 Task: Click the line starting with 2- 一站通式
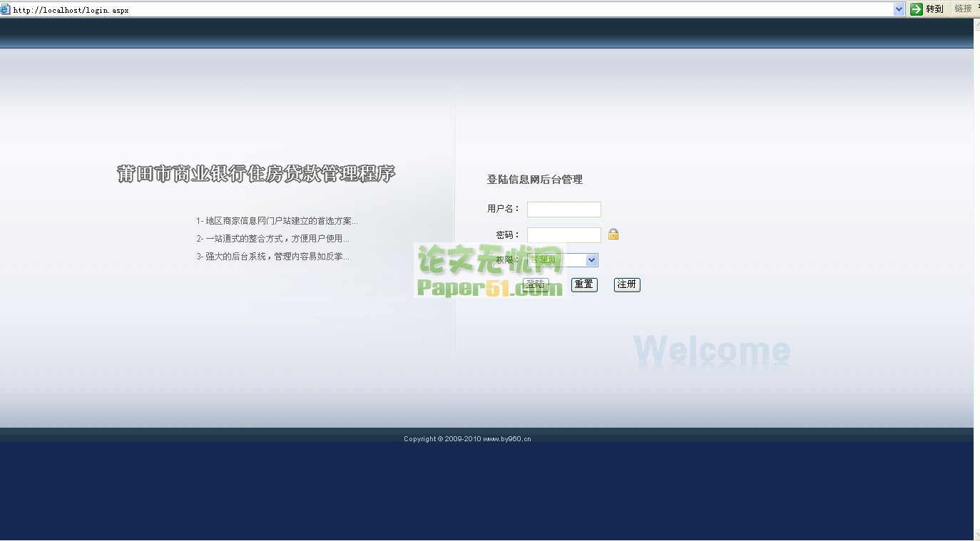point(273,239)
